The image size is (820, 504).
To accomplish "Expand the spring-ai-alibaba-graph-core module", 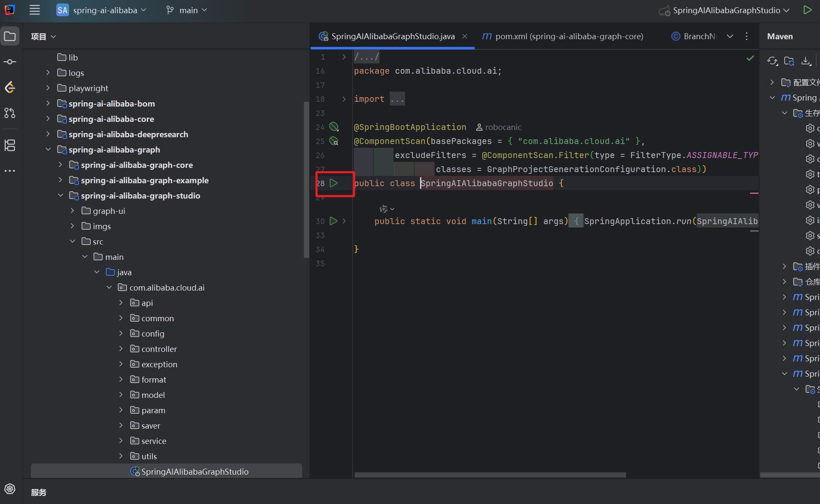I will click(x=61, y=165).
